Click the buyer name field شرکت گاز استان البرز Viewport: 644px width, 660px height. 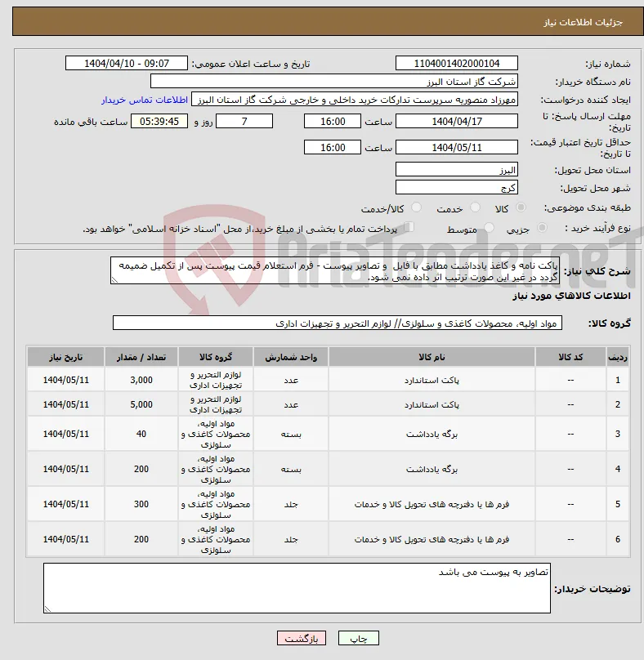click(x=334, y=81)
